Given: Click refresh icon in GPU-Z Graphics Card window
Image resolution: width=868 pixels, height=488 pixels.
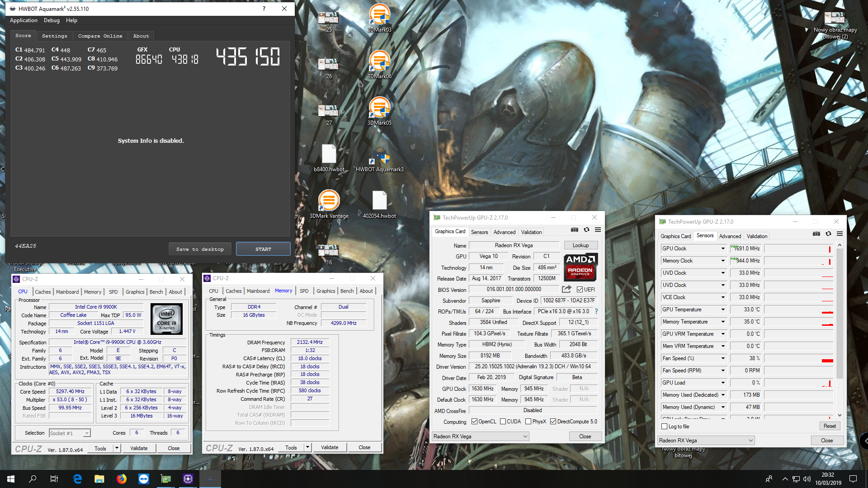Looking at the screenshot, I should pyautogui.click(x=586, y=230).
